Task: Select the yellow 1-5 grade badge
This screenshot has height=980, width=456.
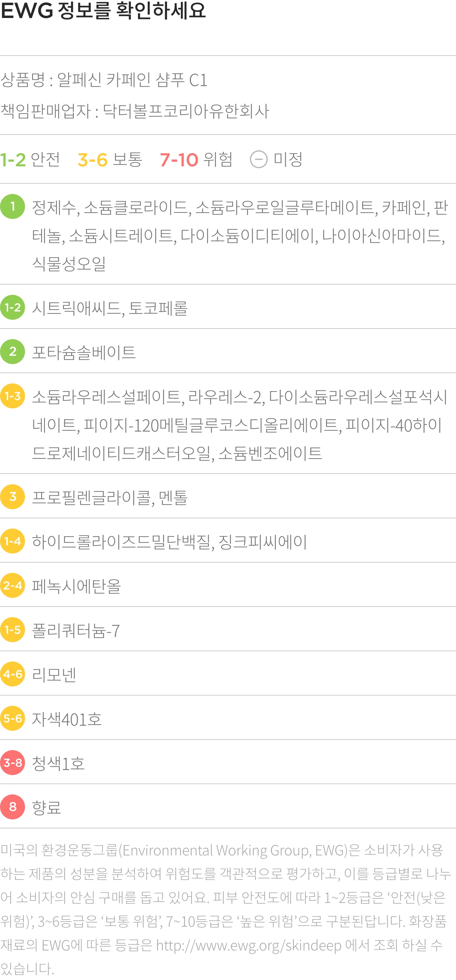Action: 13,629
